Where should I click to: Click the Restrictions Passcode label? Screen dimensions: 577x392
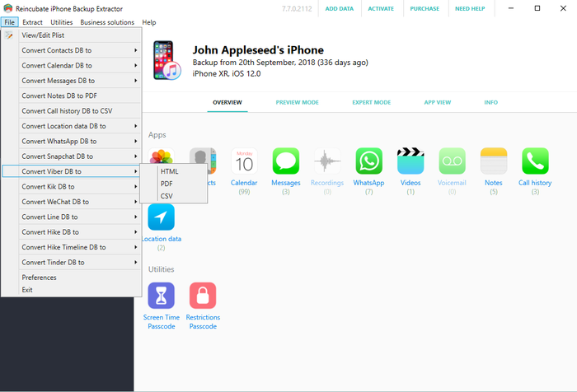(203, 322)
